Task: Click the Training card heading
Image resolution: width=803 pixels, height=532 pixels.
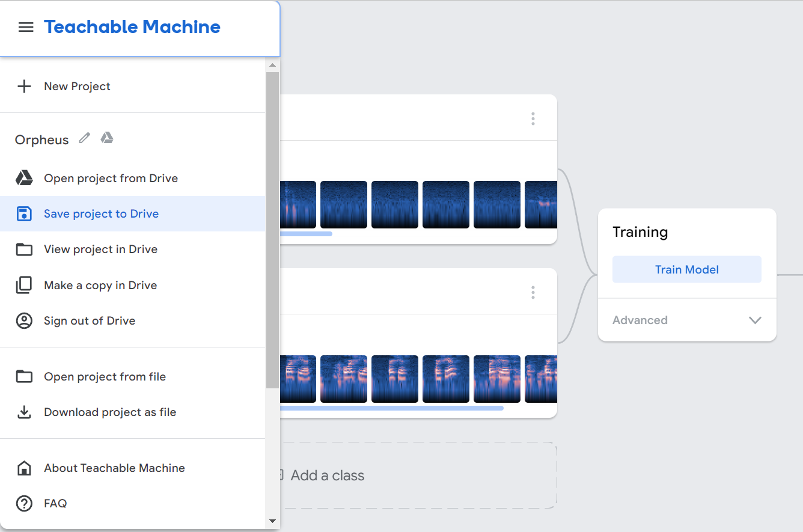Action: 640,233
